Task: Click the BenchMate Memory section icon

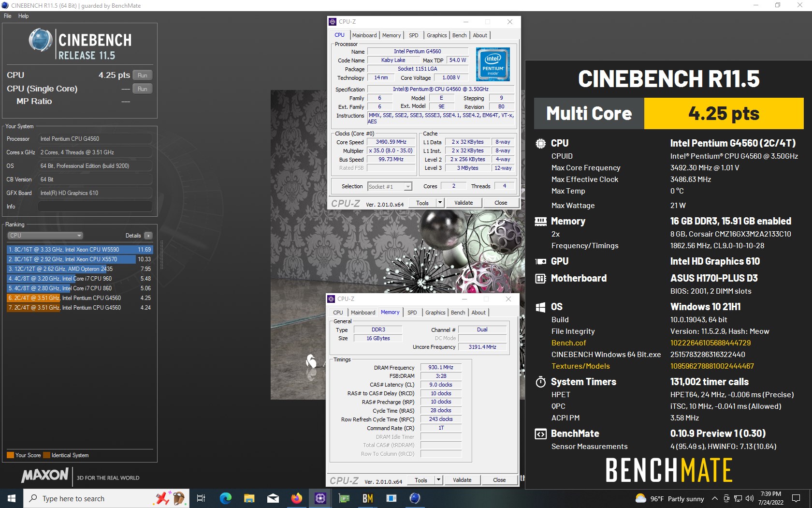Action: click(x=540, y=221)
